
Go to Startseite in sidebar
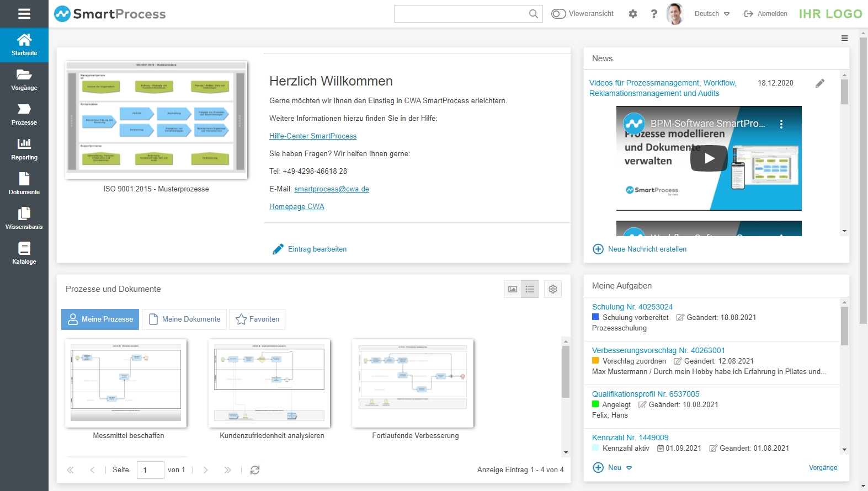[24, 45]
